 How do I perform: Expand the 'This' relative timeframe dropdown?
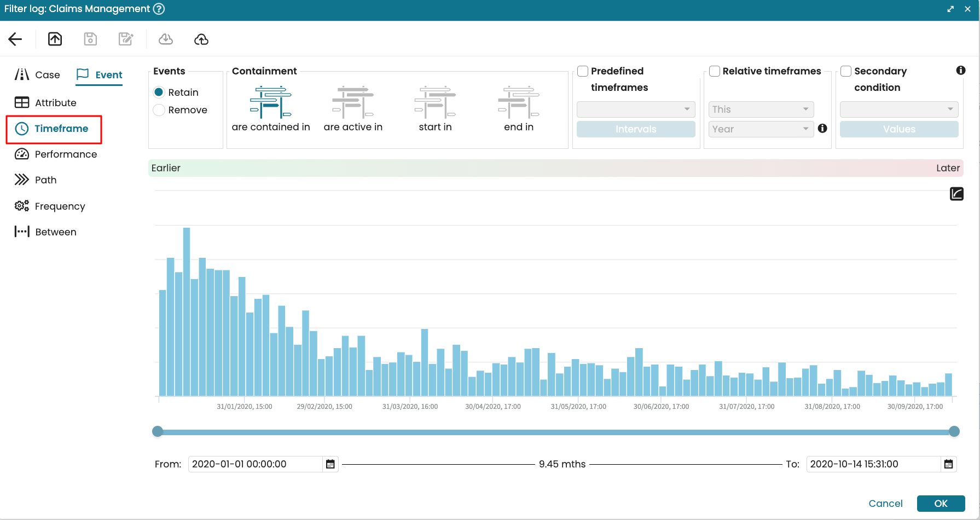point(761,109)
